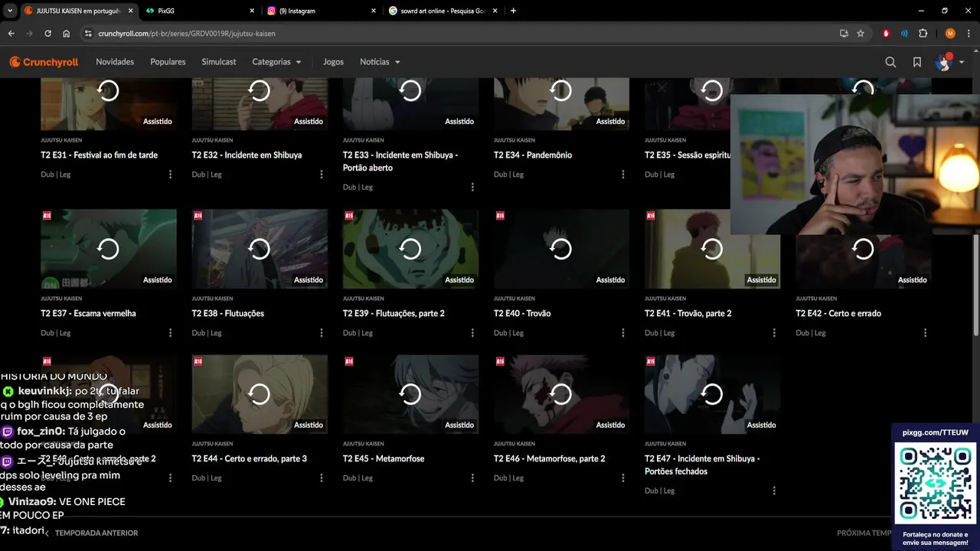Open title link T2 E37 - Escama vermelha
Viewport: 980px width, 551px height.
pyautogui.click(x=88, y=314)
